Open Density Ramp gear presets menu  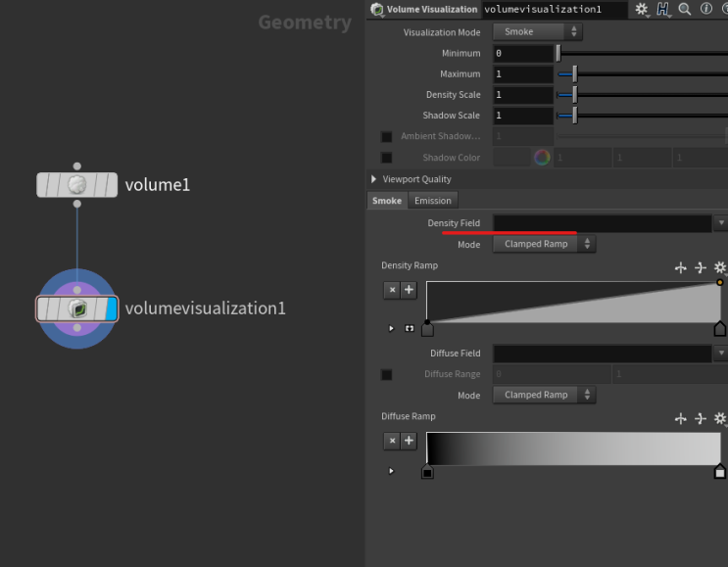719,267
